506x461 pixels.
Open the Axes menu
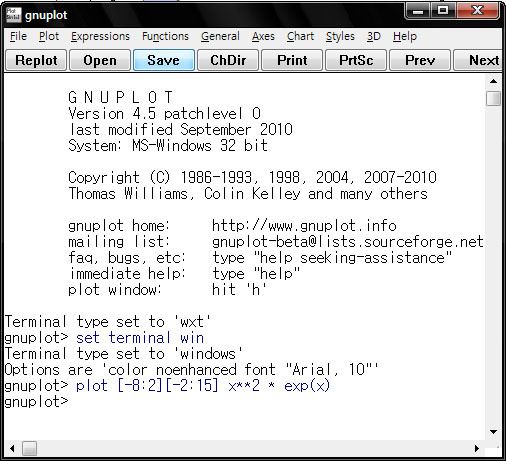263,36
